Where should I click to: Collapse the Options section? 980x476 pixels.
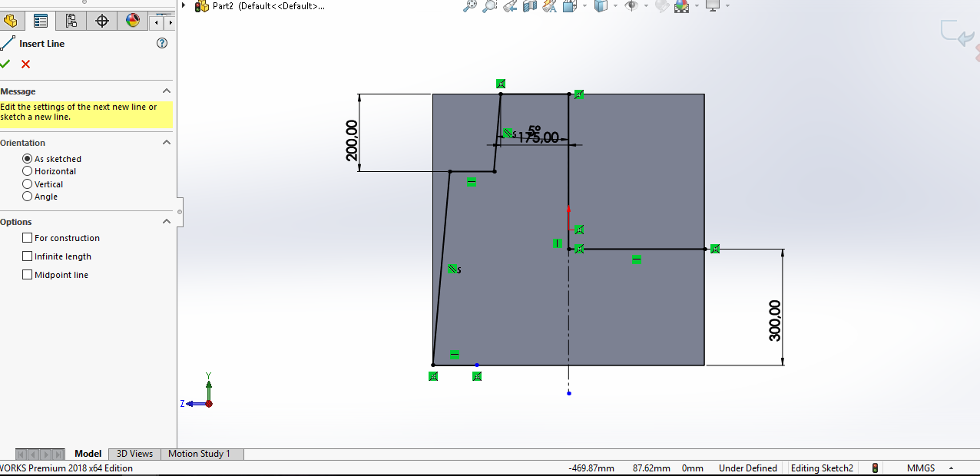[x=167, y=222]
